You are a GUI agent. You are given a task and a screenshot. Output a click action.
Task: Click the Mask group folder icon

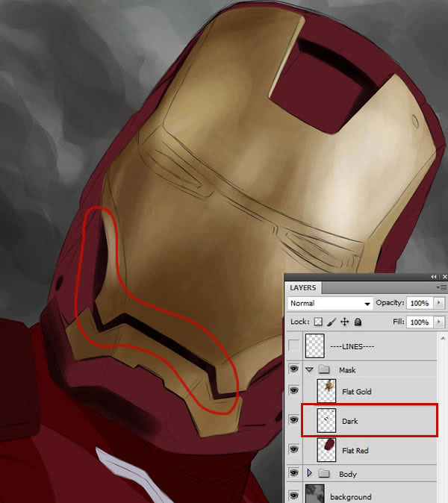coord(324,369)
